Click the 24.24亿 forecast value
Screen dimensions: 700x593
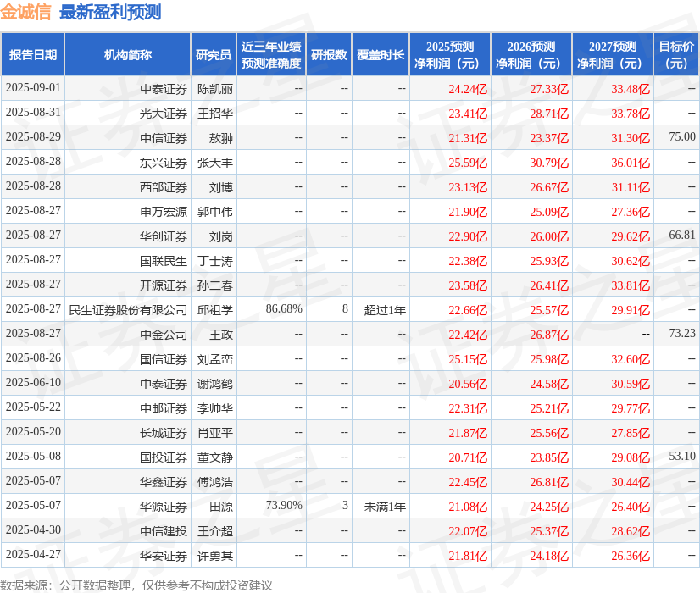[x=469, y=88]
